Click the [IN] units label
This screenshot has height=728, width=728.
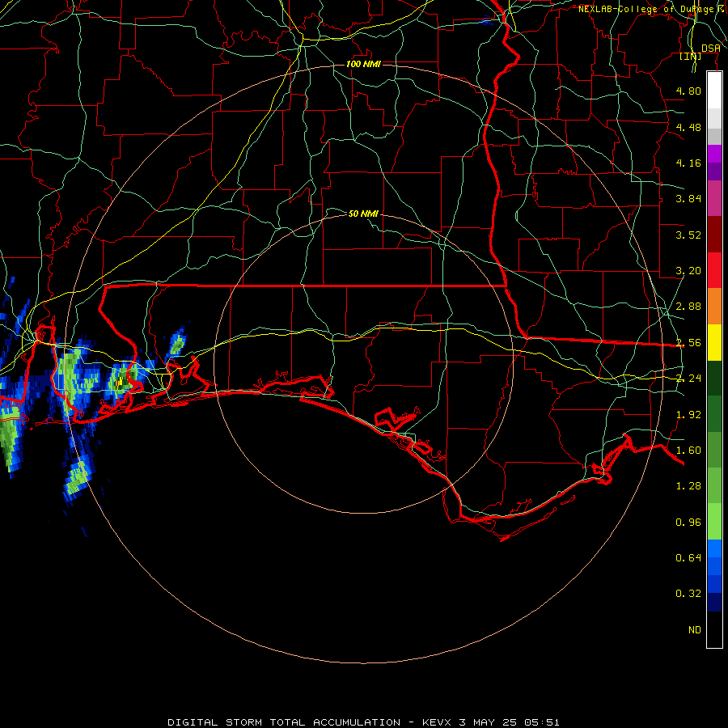(691, 57)
